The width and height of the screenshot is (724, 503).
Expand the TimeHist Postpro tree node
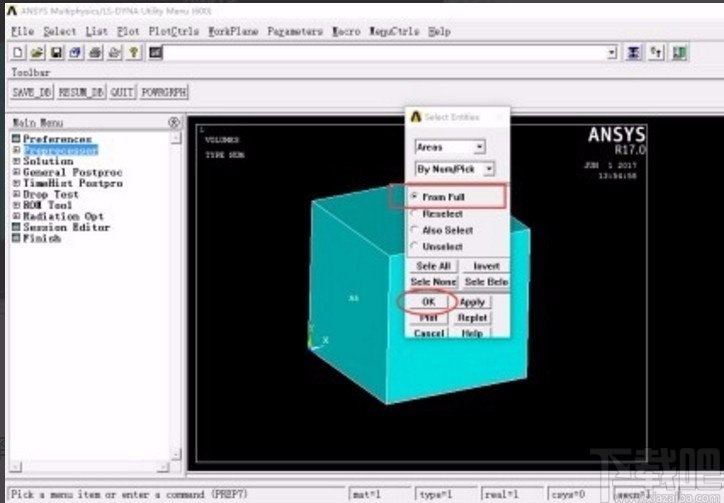point(16,183)
